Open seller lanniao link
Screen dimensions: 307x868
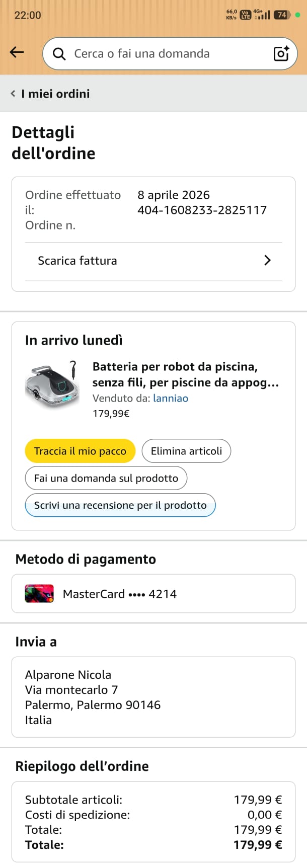[x=171, y=398]
